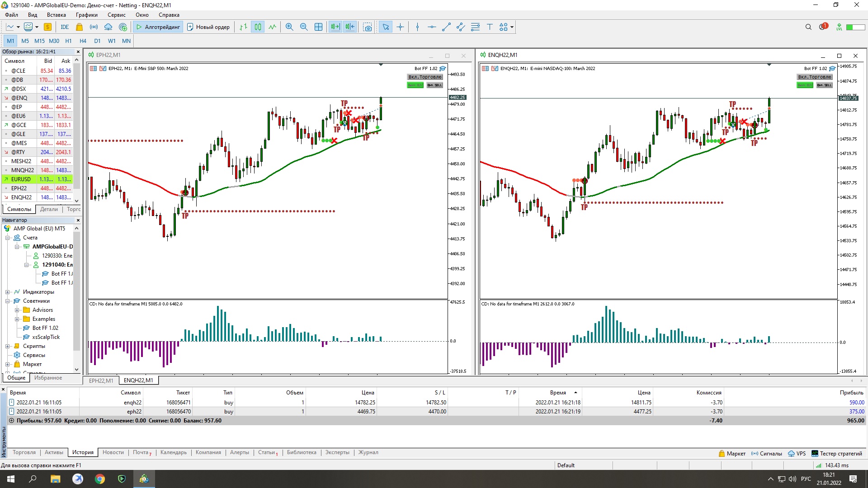Zoom in on the chart
Screen dimensions: 868x488
pos(289,27)
